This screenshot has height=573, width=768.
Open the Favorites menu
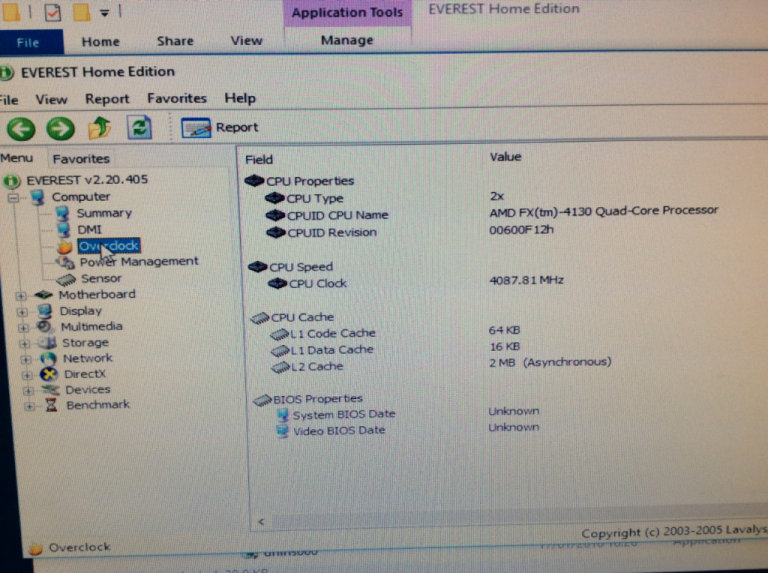pyautogui.click(x=176, y=99)
